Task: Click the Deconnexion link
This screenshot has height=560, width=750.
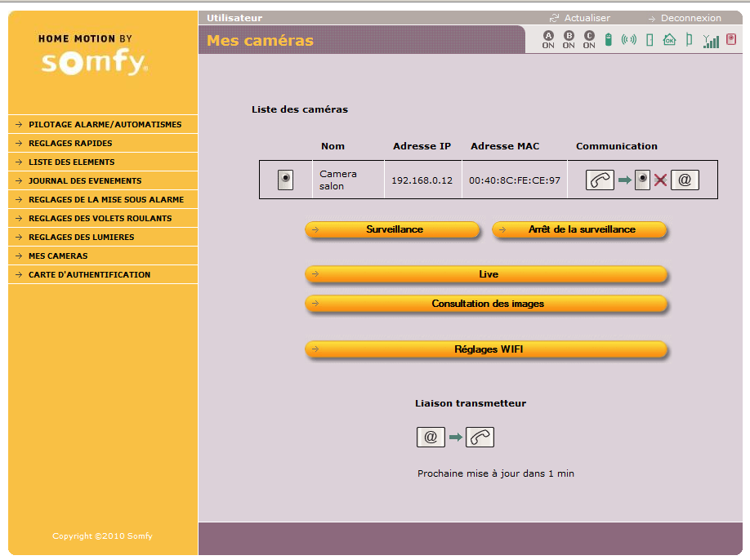Action: point(690,18)
